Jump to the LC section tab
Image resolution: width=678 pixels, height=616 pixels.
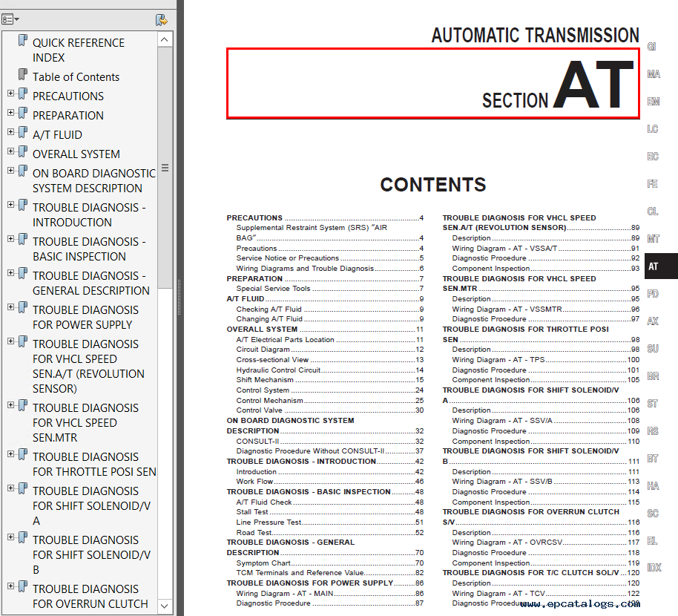(x=653, y=129)
